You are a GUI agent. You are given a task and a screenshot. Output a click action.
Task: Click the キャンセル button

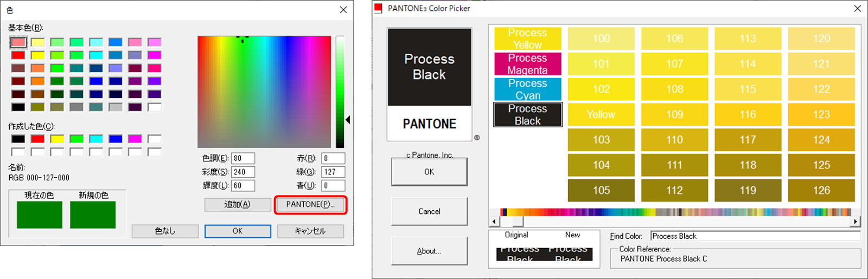tap(310, 231)
